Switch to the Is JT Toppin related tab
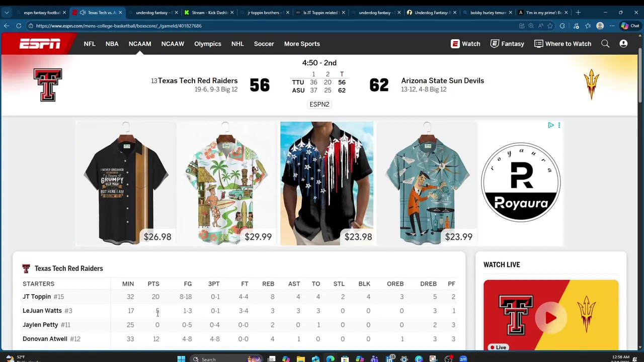Image resolution: width=644 pixels, height=362 pixels. (x=320, y=13)
